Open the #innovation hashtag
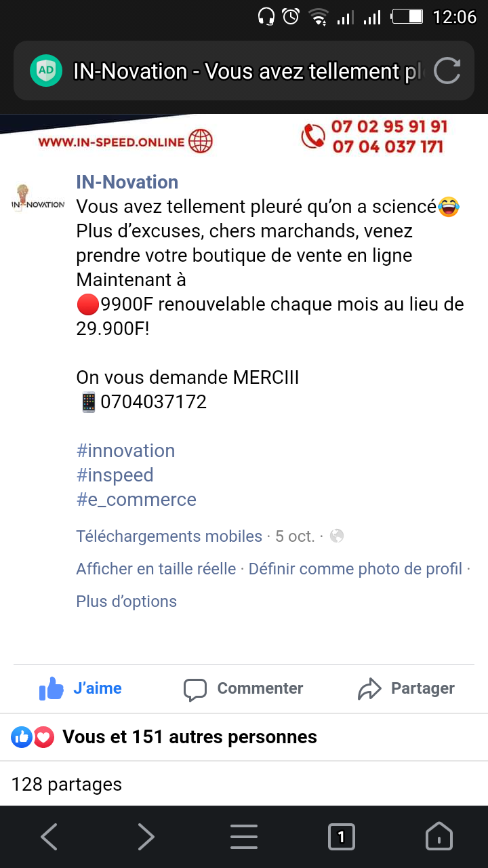 (x=125, y=451)
